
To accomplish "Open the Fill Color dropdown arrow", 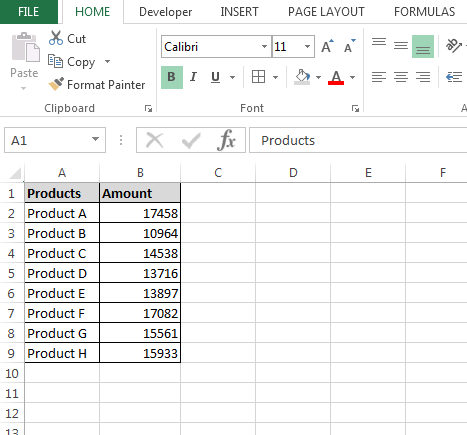I will pos(318,77).
